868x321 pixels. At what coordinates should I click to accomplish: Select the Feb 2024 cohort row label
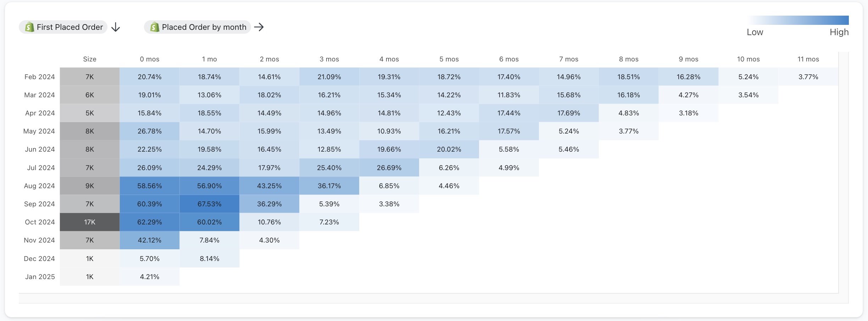click(40, 77)
